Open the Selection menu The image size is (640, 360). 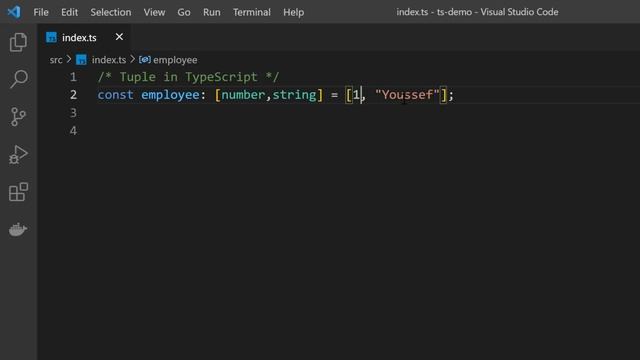click(111, 12)
